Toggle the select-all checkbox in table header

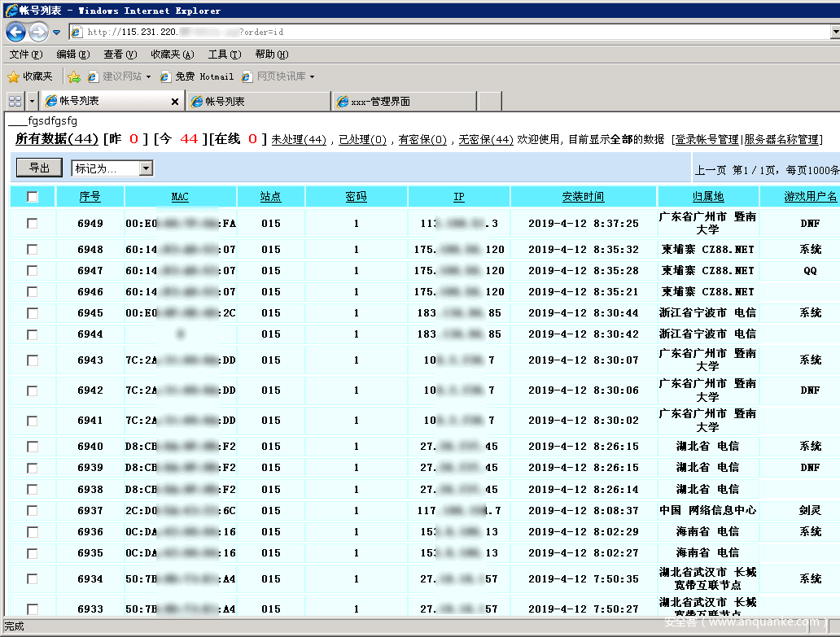(x=33, y=197)
